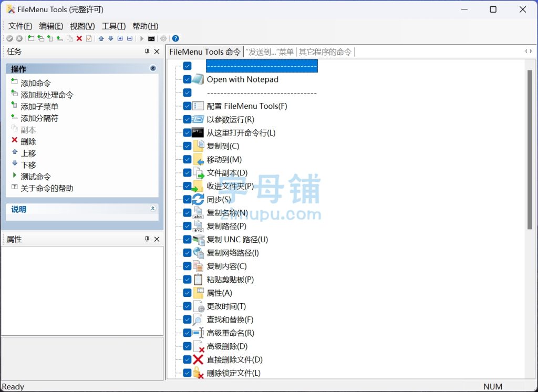Click the Move Down arrow toolbar icon
This screenshot has height=392, width=538.
pos(111,38)
